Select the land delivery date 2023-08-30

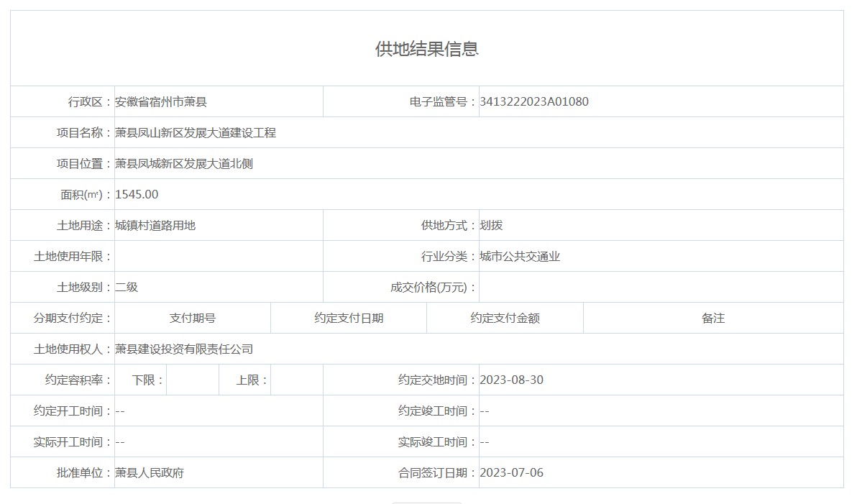click(x=511, y=380)
